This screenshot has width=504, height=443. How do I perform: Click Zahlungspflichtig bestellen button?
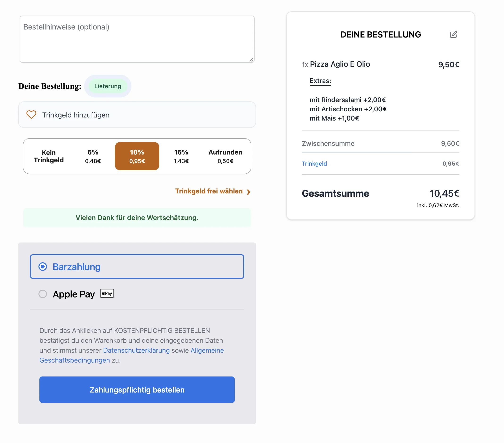point(137,389)
